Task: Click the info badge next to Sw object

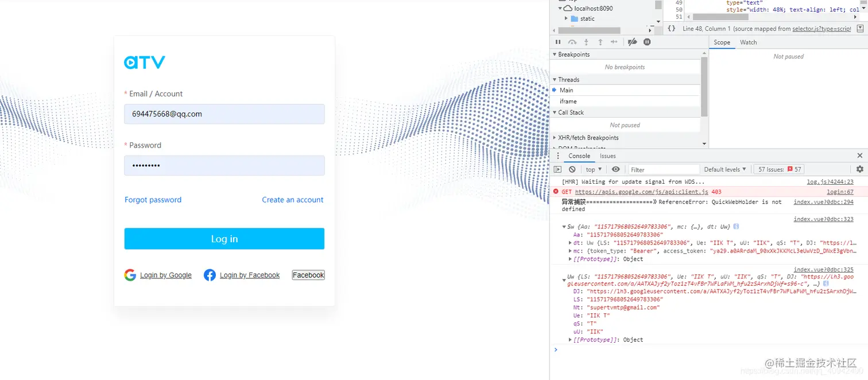Action: point(736,227)
